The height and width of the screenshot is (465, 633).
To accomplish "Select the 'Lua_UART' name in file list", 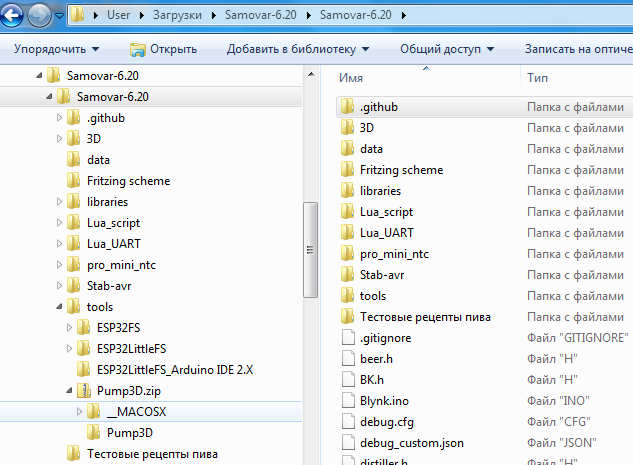I will pyautogui.click(x=387, y=233).
